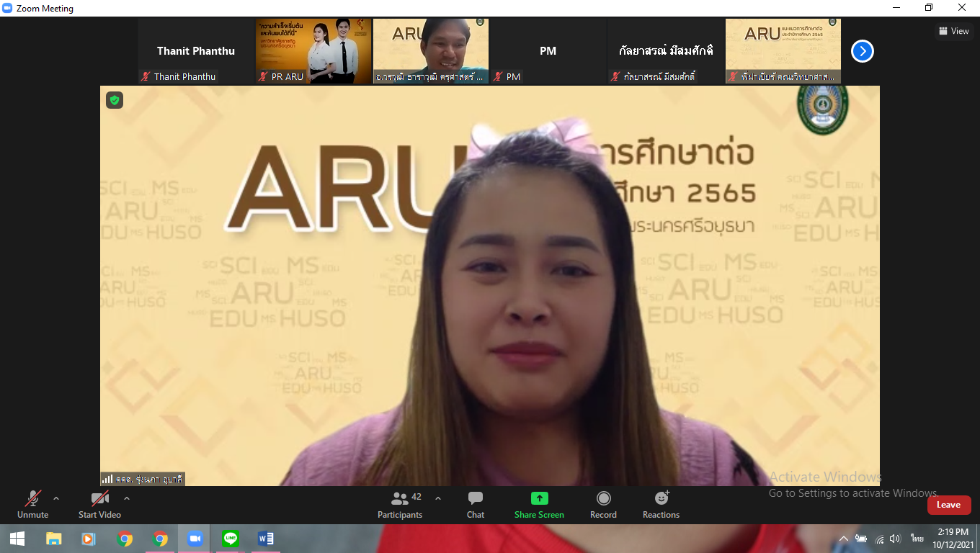Open Microsoft Word from the taskbar

(x=265, y=539)
